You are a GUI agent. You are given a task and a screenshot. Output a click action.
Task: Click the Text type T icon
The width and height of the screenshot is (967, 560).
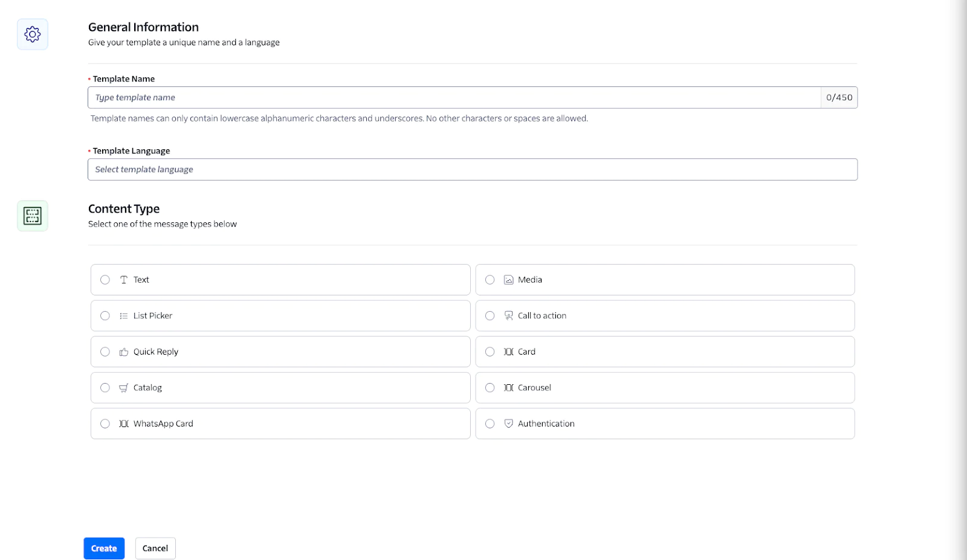pos(124,280)
